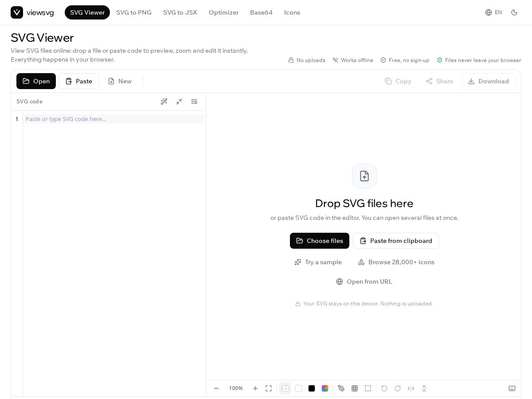Click the Paste toolbar button
This screenshot has width=532, height=399.
[78, 81]
